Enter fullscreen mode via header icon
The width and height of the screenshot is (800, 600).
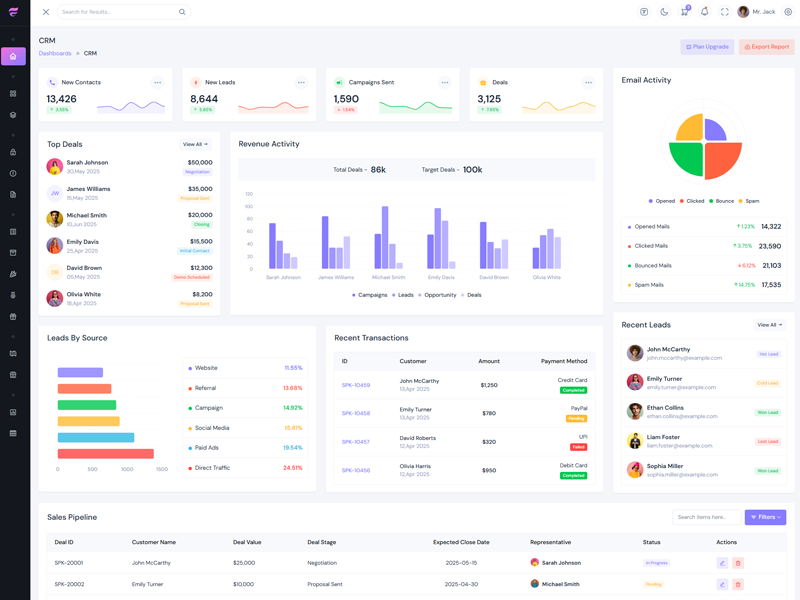(725, 12)
